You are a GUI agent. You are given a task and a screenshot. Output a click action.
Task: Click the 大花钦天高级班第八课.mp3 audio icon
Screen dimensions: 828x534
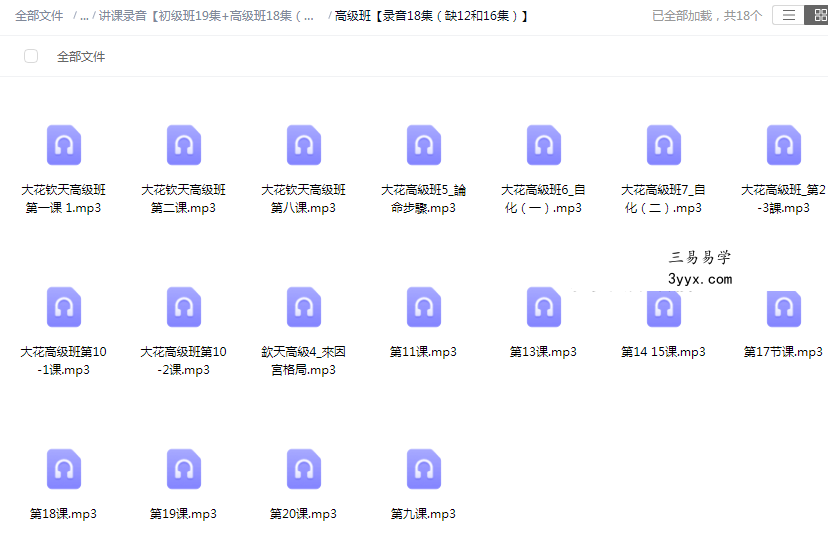click(x=304, y=145)
